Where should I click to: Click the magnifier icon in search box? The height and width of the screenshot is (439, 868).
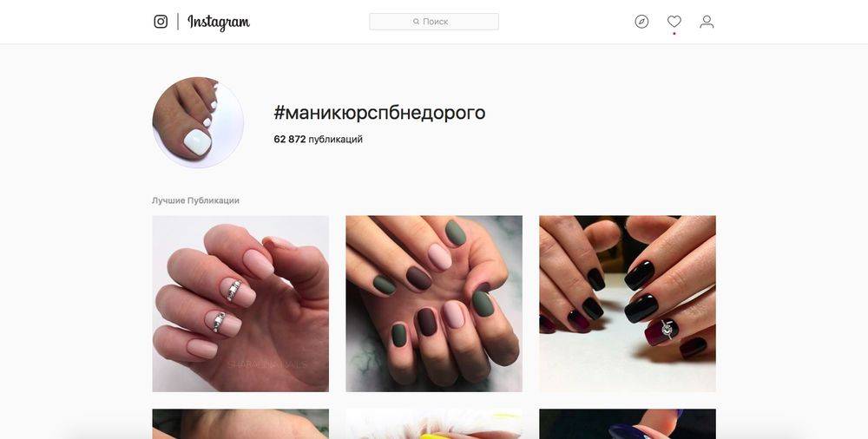point(417,22)
